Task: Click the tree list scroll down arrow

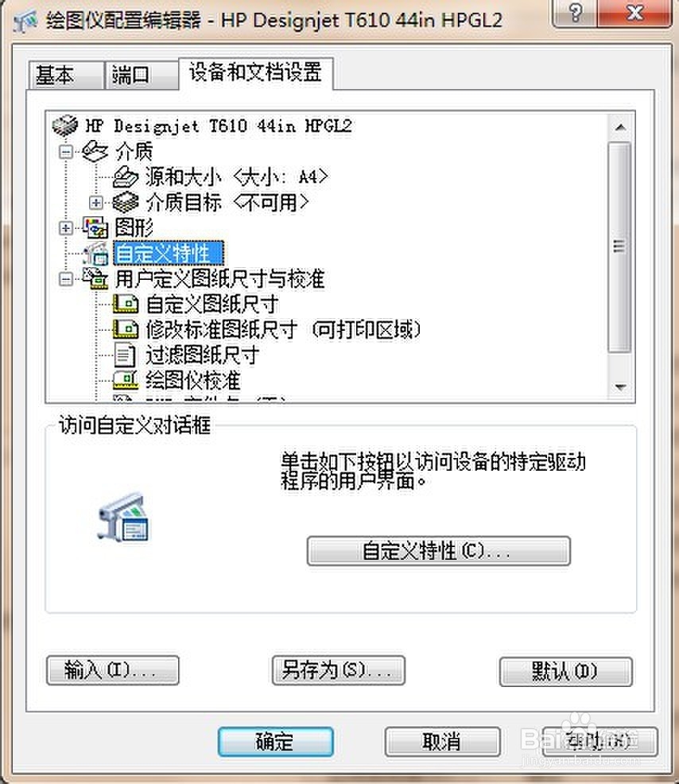Action: [x=620, y=387]
